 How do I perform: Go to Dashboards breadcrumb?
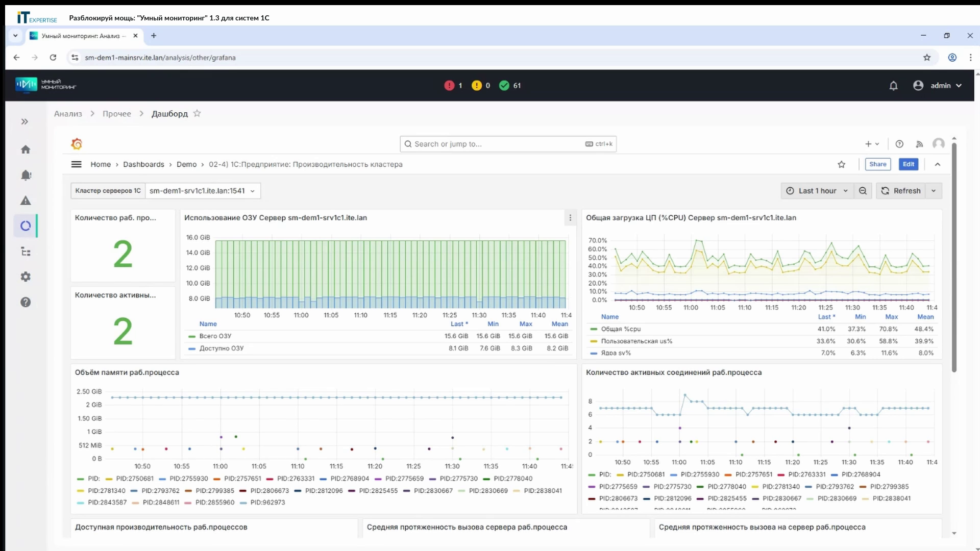click(143, 164)
